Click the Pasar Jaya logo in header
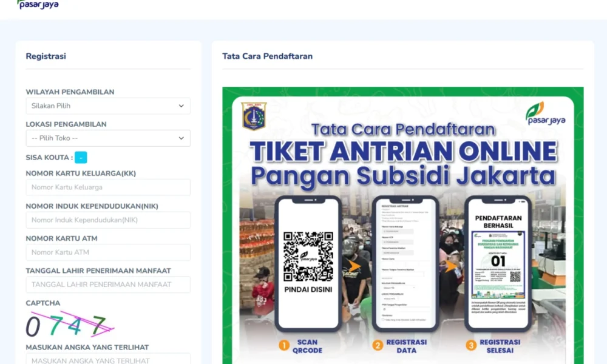Viewport: 607px width, 364px height. click(38, 4)
